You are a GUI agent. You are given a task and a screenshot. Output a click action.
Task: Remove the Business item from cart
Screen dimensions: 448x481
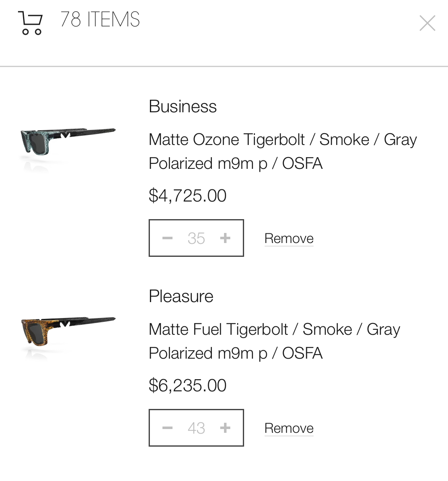289,238
